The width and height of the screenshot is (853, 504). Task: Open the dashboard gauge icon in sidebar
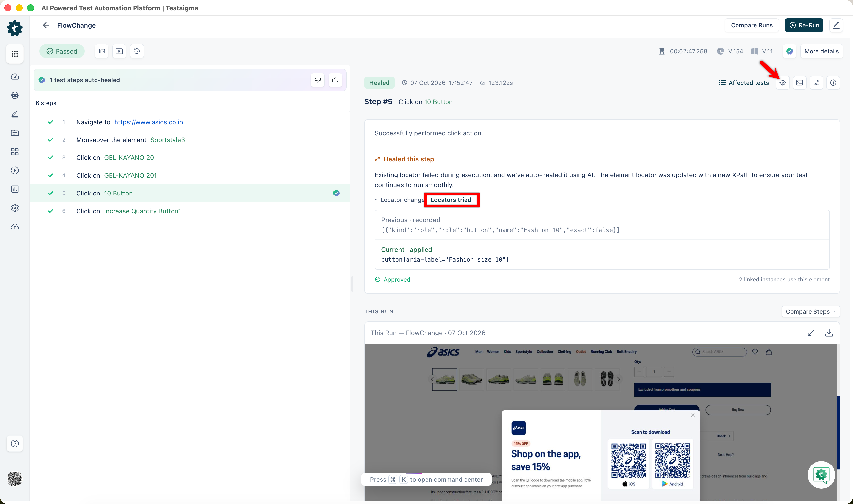click(x=15, y=77)
